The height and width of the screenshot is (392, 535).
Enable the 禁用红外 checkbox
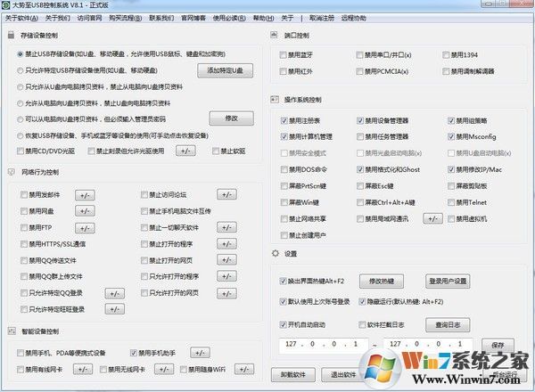pos(283,71)
